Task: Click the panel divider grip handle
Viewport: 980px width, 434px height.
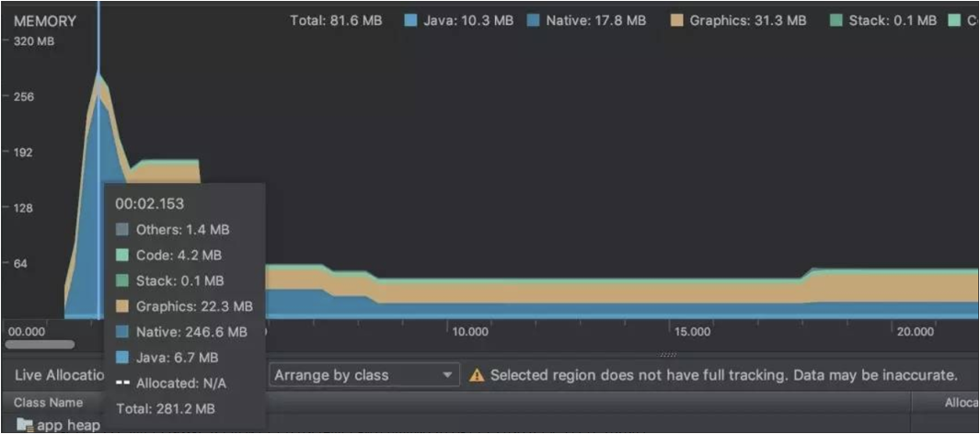Action: click(669, 355)
